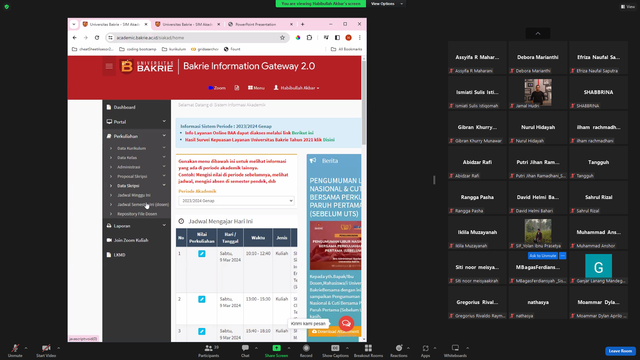Open All Bookmarks folder
Viewport: 640px width, 360px height.
pos(347,49)
